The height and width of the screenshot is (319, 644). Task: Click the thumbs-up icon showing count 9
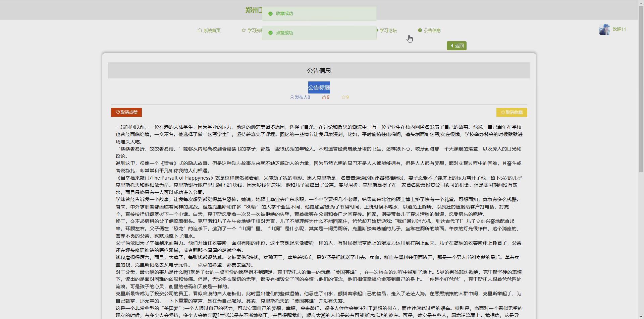[324, 97]
